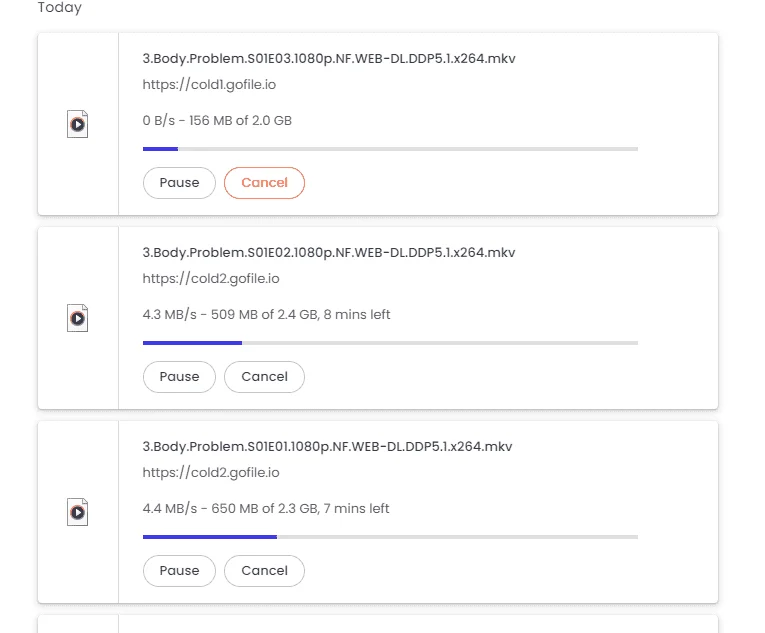Cancel the S01E02 download

click(x=264, y=377)
